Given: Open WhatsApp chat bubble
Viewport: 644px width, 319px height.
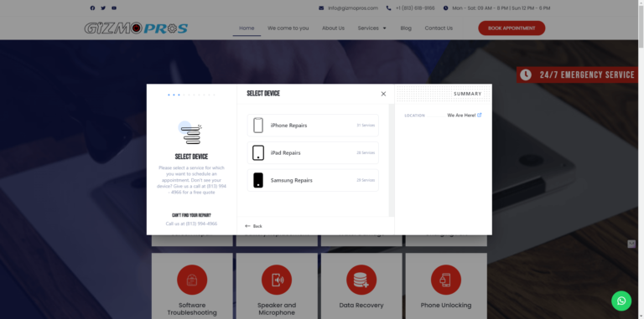Looking at the screenshot, I should pyautogui.click(x=621, y=301).
